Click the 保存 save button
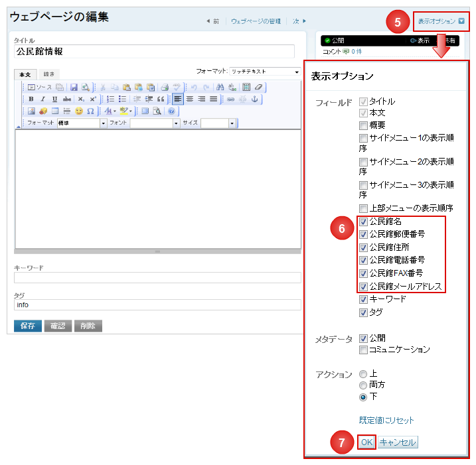This screenshot has width=476, height=465. [28, 326]
